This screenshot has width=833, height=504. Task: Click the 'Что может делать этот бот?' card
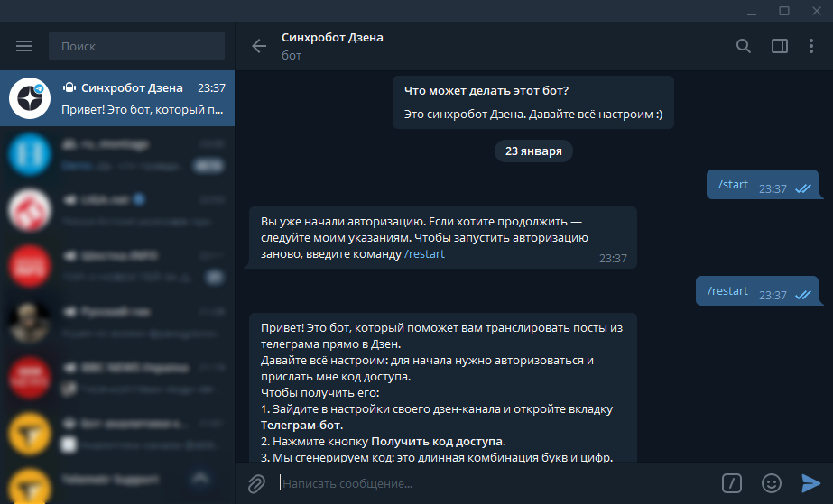point(533,103)
